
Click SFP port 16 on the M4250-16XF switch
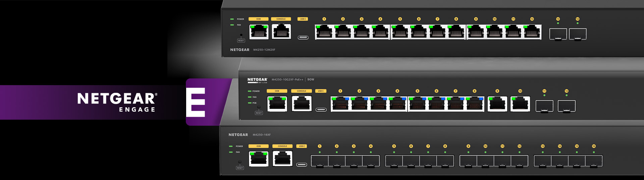[594, 161]
